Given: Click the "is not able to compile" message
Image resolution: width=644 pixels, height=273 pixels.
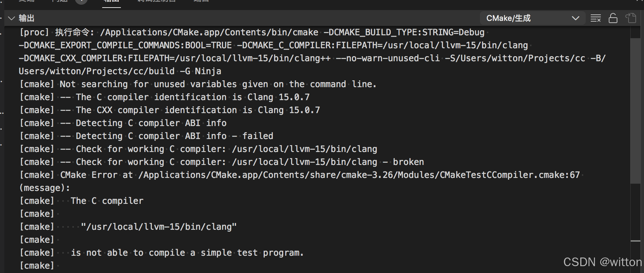Looking at the screenshot, I should [x=187, y=253].
